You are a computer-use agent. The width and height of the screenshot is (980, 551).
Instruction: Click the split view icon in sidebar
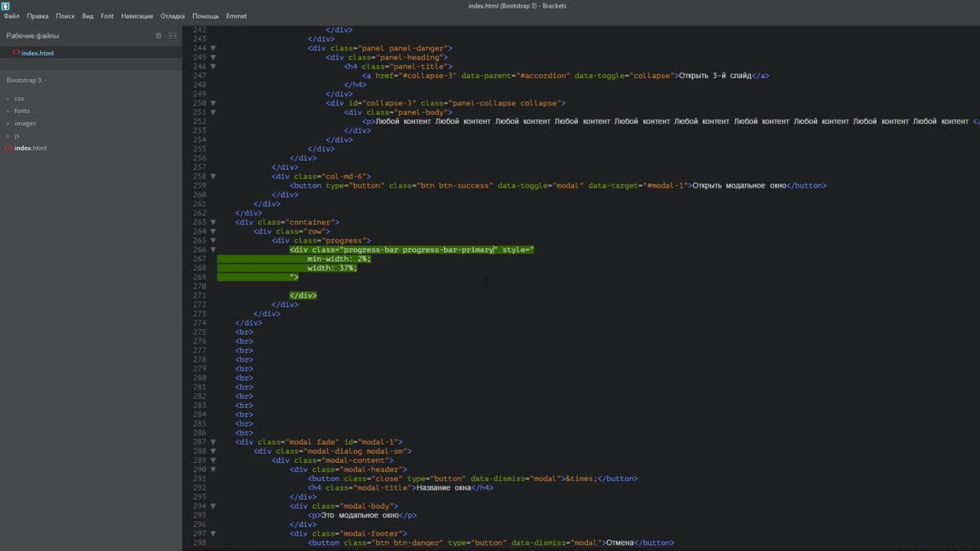(x=172, y=36)
